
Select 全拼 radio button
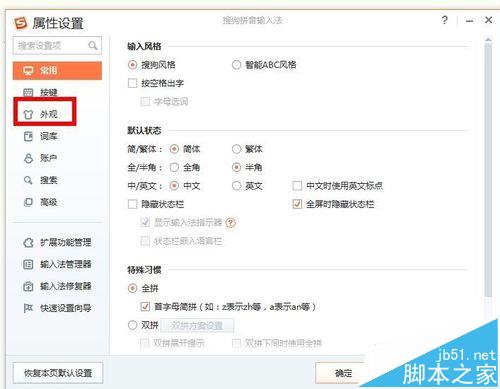tap(132, 288)
